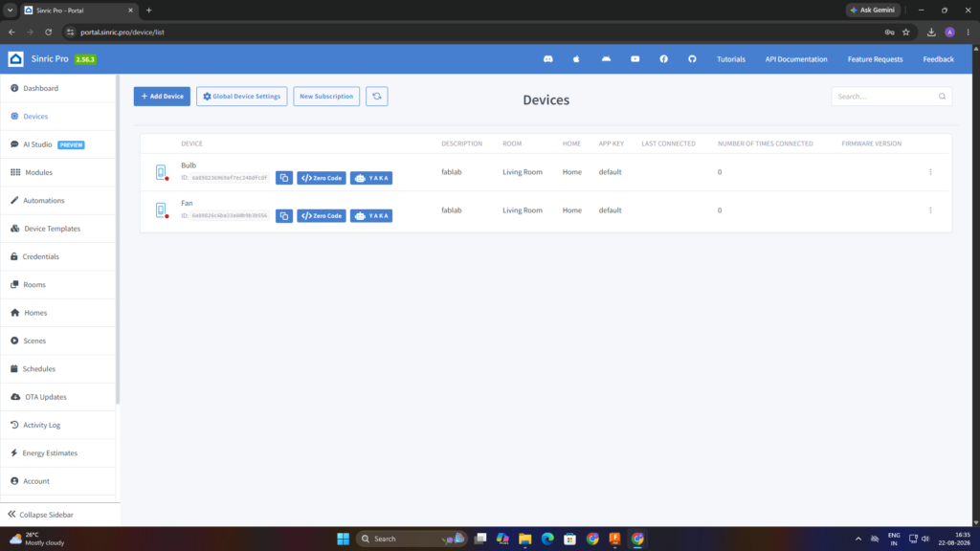
Task: Open the browser downloads icon
Action: point(931,32)
